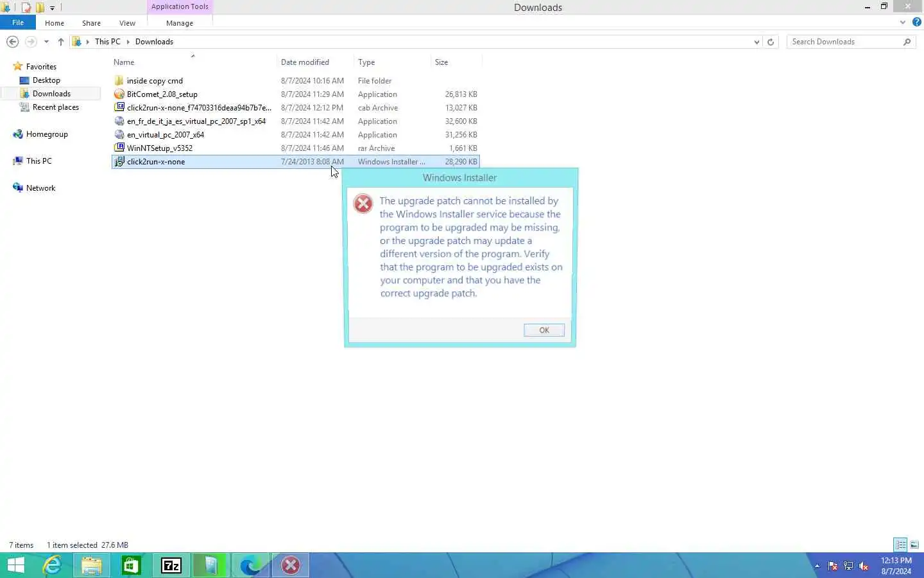Screen dimensions: 924x578
Task: Click the cab Archive type cell
Action: click(378, 108)
